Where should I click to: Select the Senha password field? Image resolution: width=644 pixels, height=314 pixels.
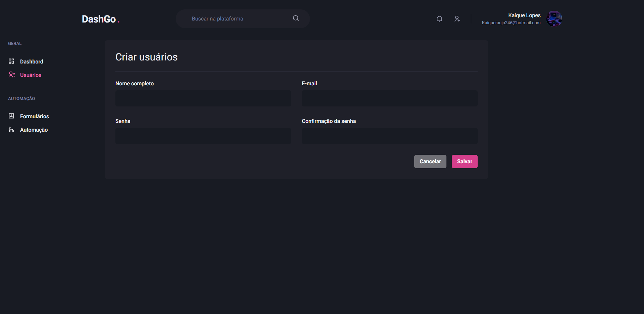pos(203,136)
